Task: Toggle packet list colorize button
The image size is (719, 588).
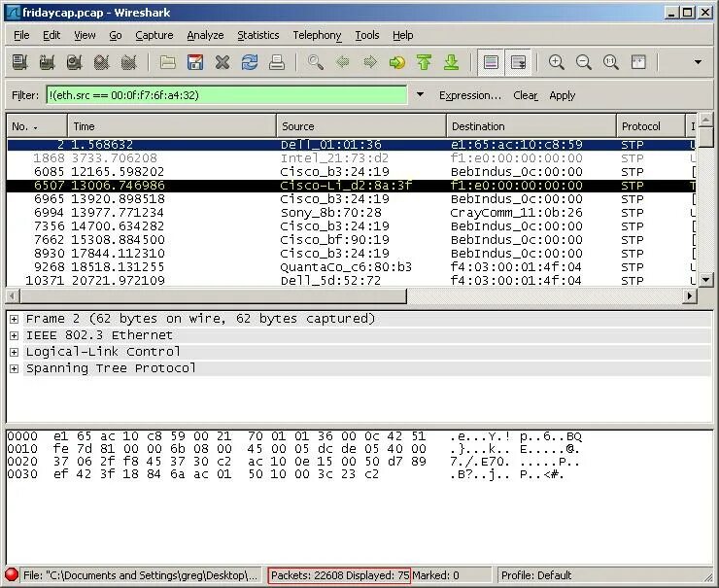Action: tap(491, 62)
